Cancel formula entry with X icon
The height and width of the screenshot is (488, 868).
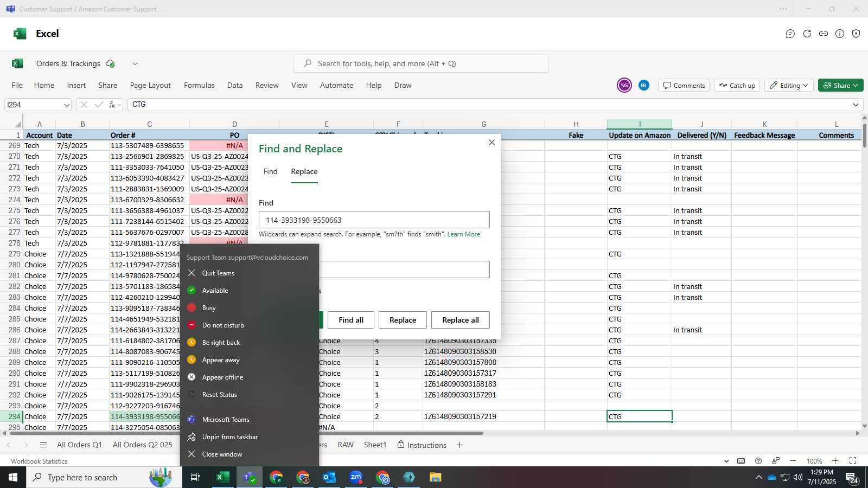[x=84, y=105]
